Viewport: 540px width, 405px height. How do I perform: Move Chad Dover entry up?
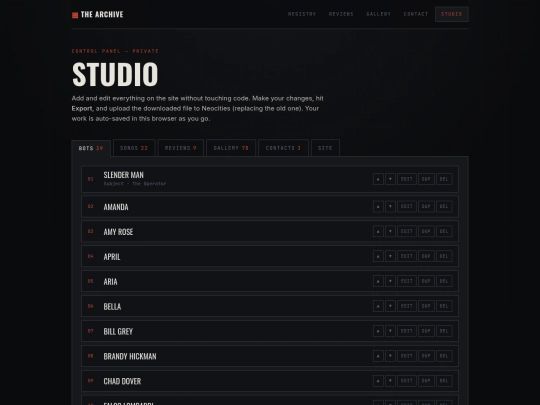tap(378, 381)
